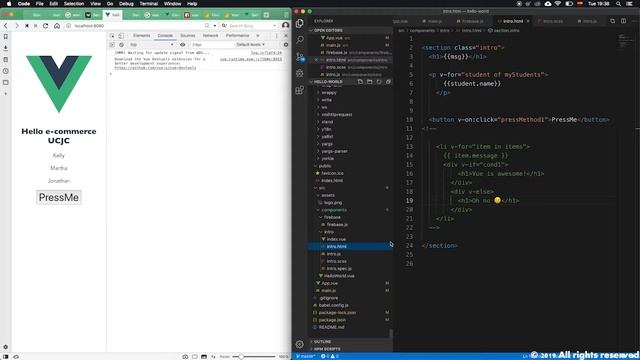Click the Collapse Folders icon in HELLO-WORLD header
The width and height of the screenshot is (640, 360).
(388, 82)
